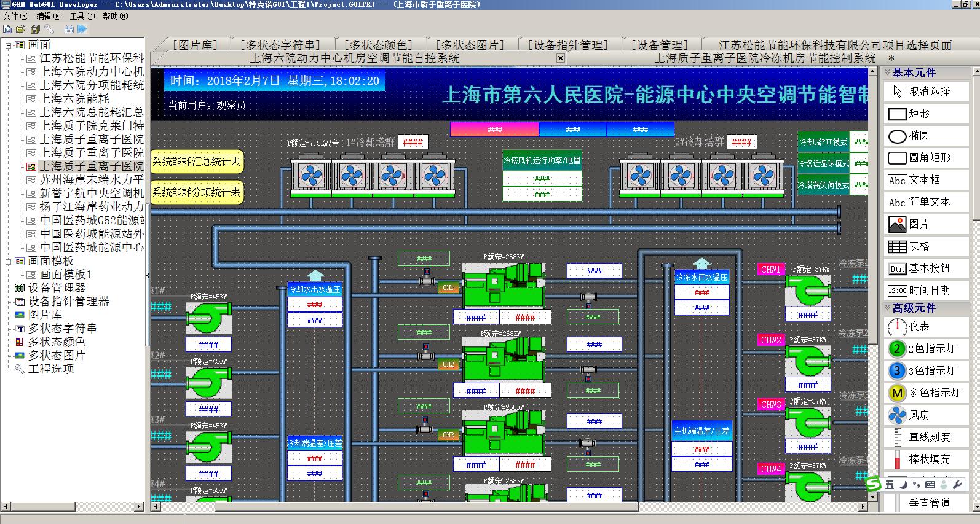The height and width of the screenshot is (524, 980).
Task: Collapse the 画面模板 tree node
Action: pos(9,261)
